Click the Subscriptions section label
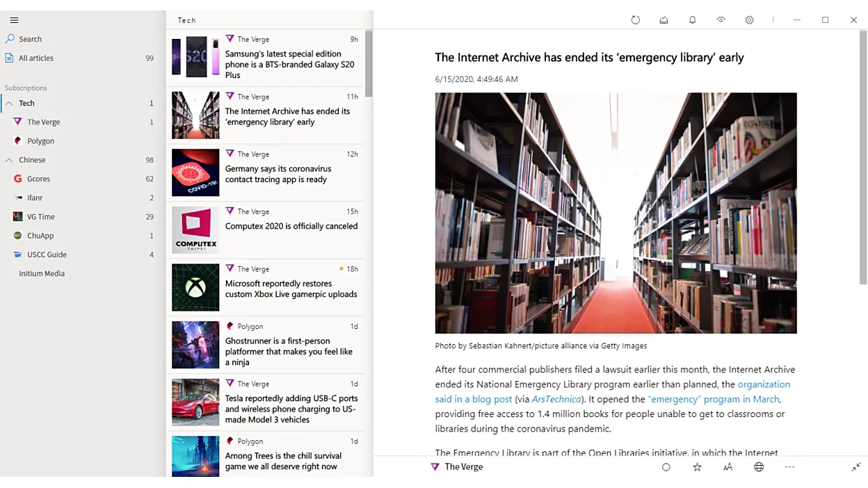The width and height of the screenshot is (868, 488). (x=26, y=88)
